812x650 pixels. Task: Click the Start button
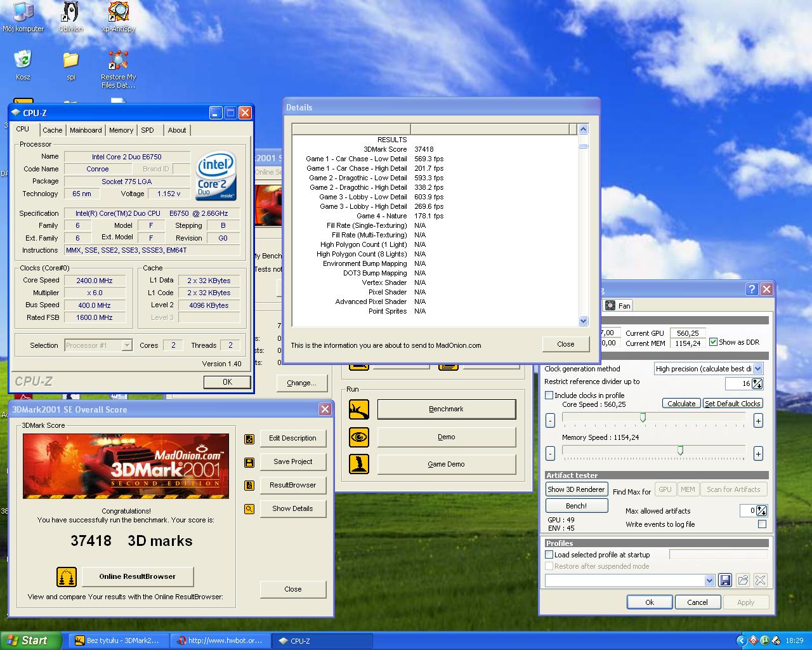point(31,640)
